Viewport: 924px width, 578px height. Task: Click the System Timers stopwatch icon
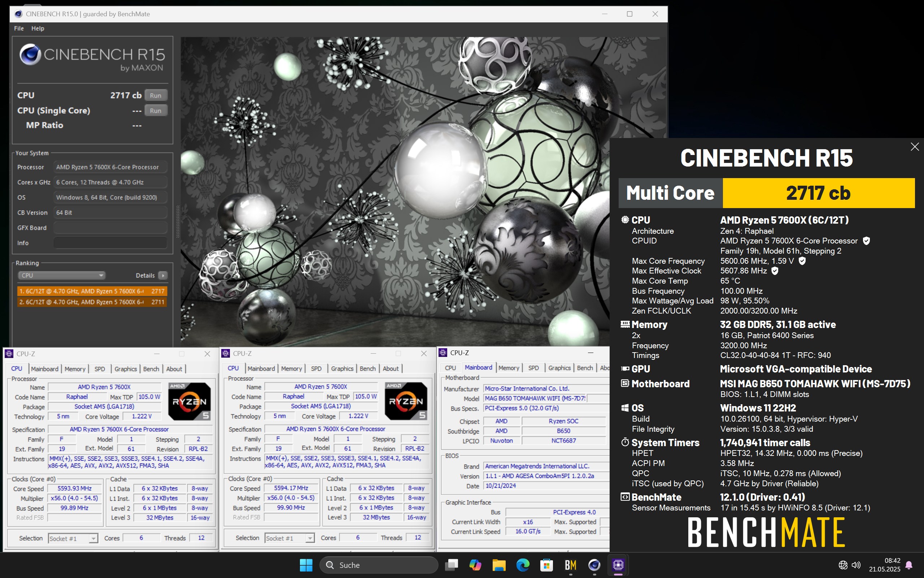click(x=625, y=442)
